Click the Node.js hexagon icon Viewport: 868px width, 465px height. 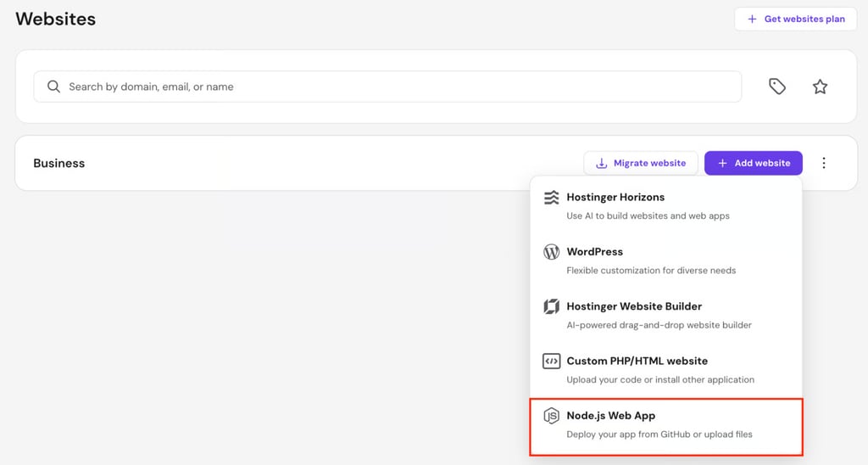(x=551, y=416)
